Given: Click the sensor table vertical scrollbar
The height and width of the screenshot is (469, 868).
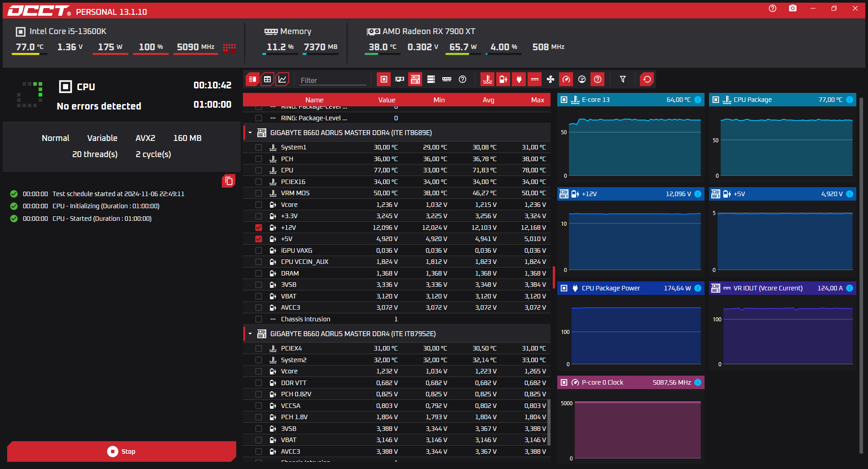Looking at the screenshot, I should click(549, 422).
